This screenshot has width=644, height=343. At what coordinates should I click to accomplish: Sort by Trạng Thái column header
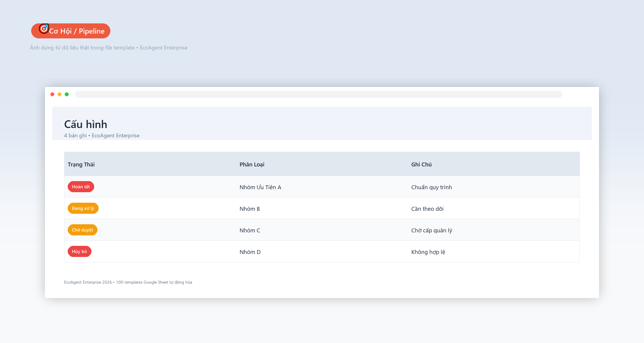pos(81,164)
